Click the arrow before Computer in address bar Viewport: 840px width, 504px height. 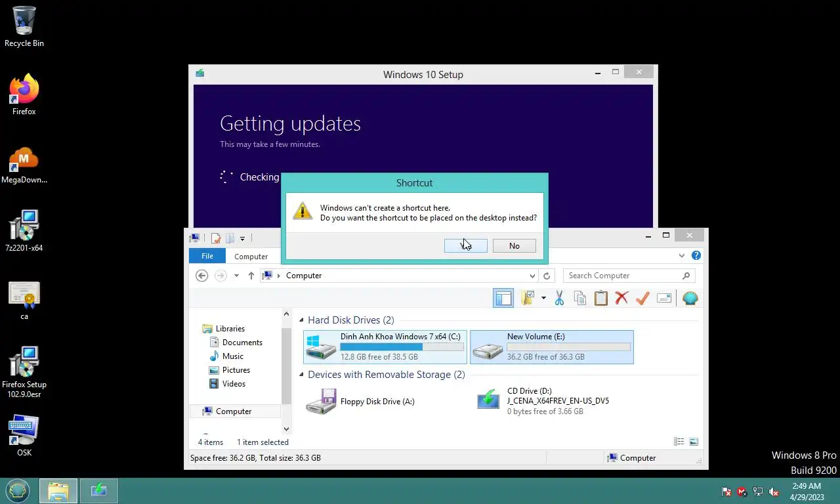[x=279, y=276]
